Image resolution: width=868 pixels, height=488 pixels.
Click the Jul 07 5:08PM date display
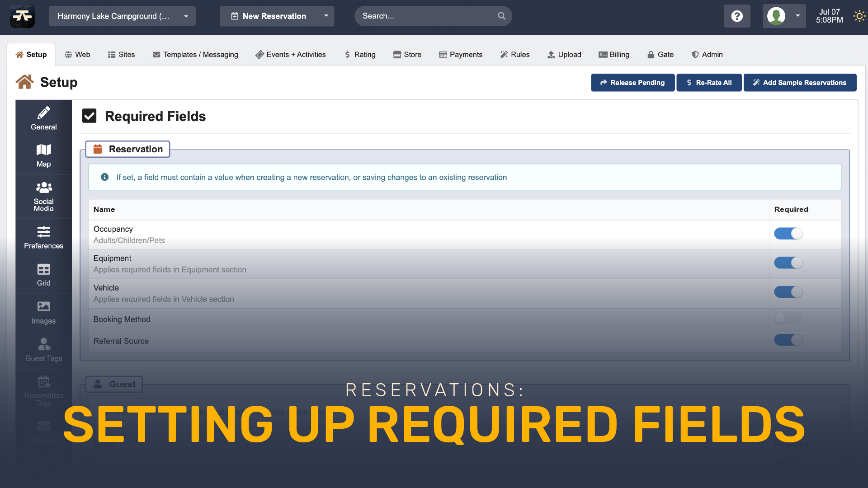pos(830,16)
